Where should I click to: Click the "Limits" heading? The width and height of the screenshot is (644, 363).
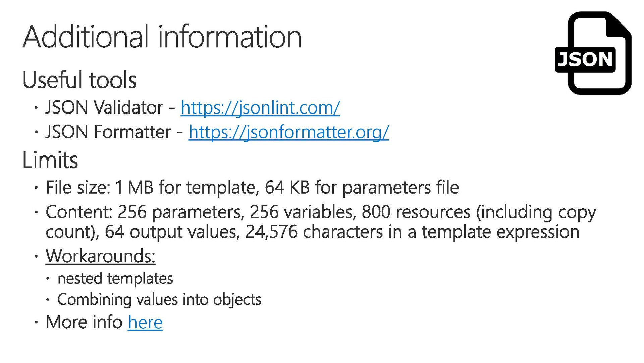click(x=50, y=160)
